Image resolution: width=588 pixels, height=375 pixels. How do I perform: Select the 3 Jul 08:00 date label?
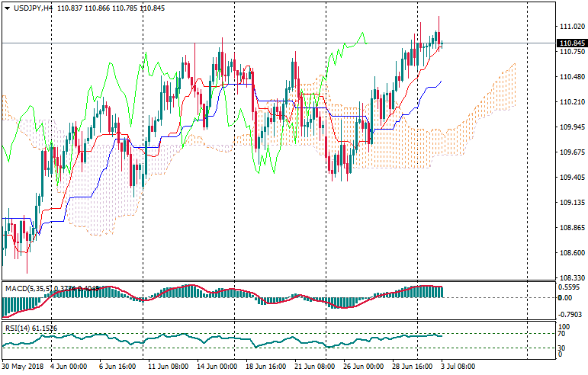457,367
